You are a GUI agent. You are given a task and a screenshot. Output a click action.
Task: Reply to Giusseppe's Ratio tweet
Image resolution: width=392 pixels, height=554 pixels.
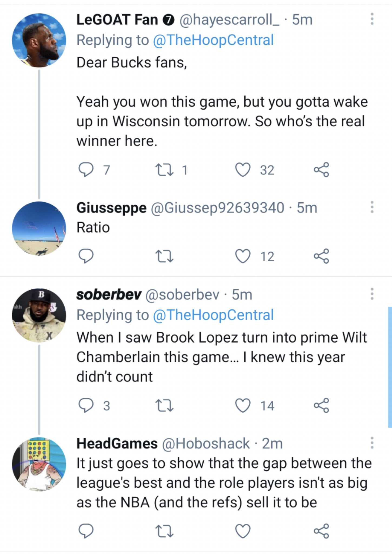coord(86,256)
